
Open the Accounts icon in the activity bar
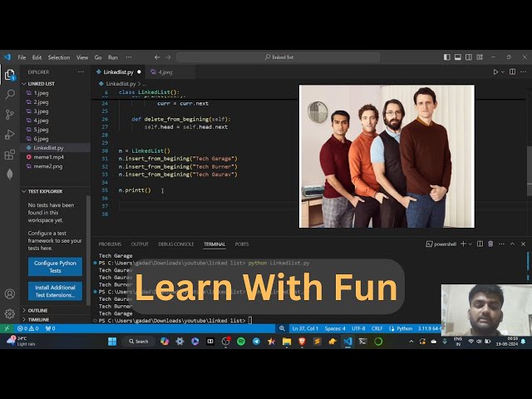pos(10,293)
